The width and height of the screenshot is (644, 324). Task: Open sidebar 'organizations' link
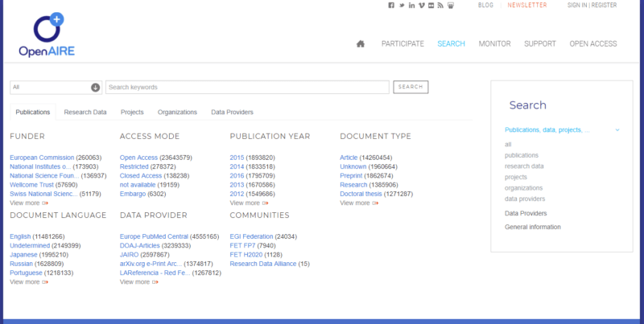point(524,188)
